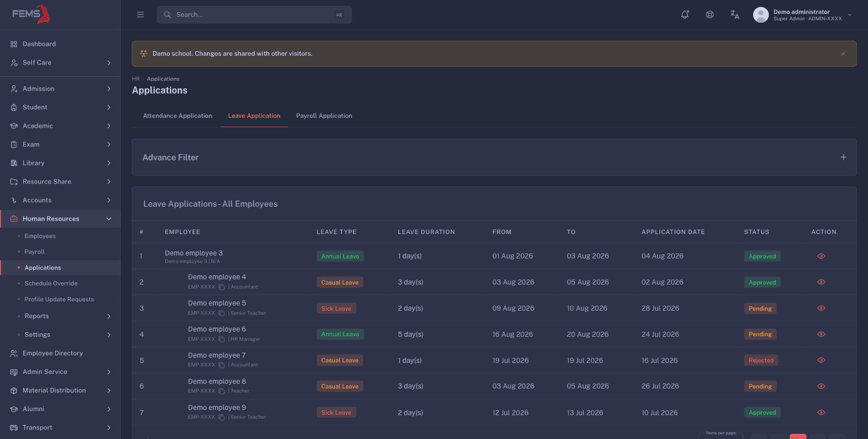View Demo employee 5 leave application

tap(821, 308)
